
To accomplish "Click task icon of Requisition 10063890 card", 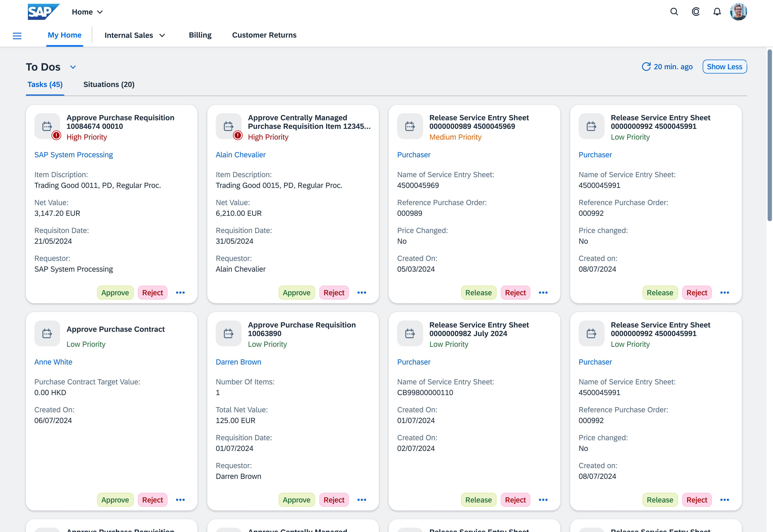I will [x=228, y=333].
